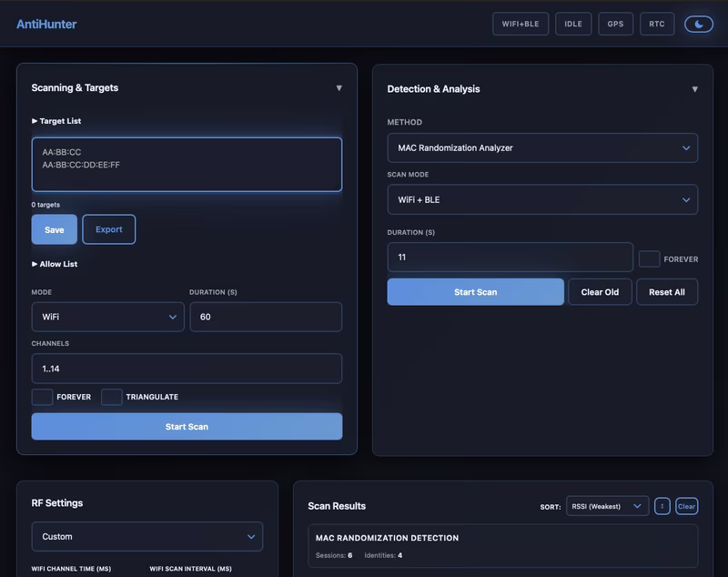Open the WiFi mode dropdown
728x577 pixels.
[x=107, y=317]
